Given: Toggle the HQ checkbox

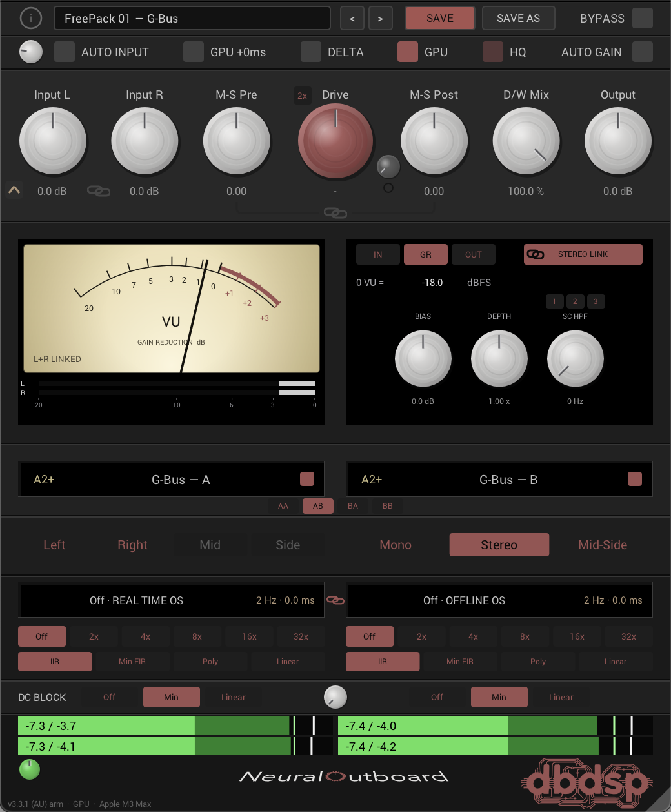Looking at the screenshot, I should pos(493,52).
